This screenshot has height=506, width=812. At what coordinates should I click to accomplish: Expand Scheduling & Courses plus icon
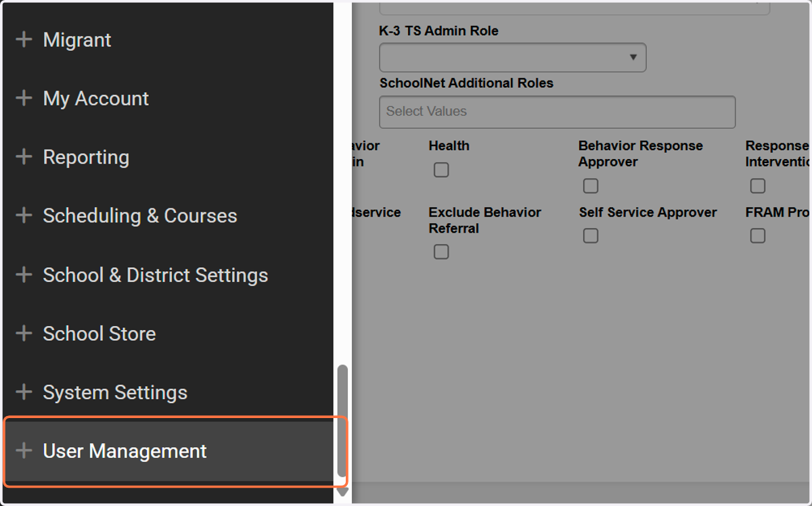(x=24, y=216)
